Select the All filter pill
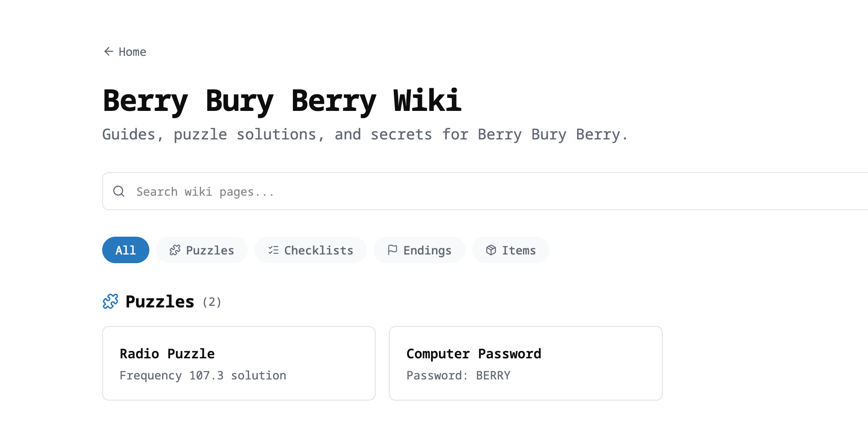The width and height of the screenshot is (868, 432). [x=125, y=250]
